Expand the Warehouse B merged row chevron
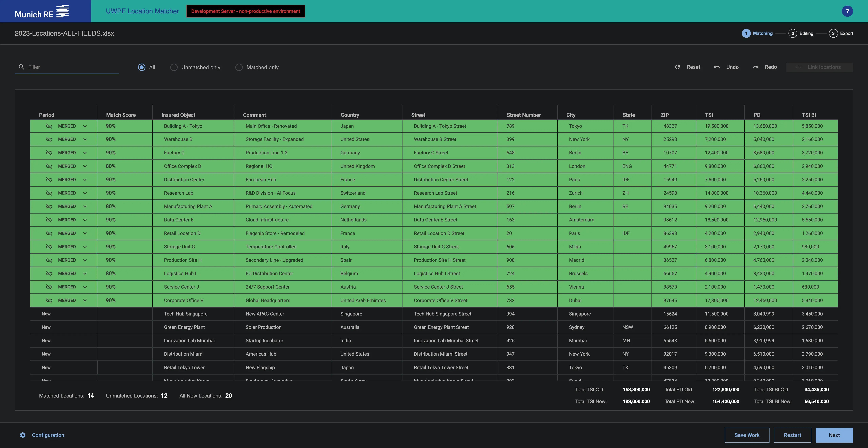This screenshot has height=448, width=868. (85, 139)
